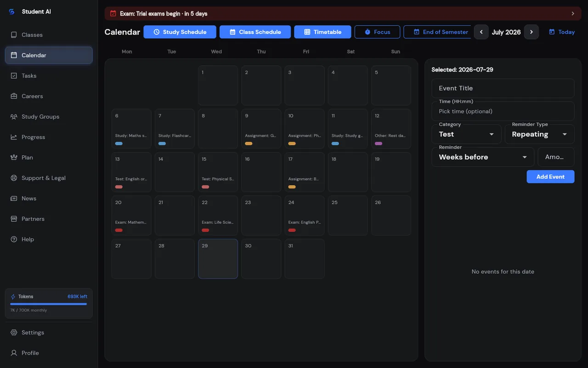Open Study Groups people icon
The height and width of the screenshot is (368, 588).
coord(14,117)
